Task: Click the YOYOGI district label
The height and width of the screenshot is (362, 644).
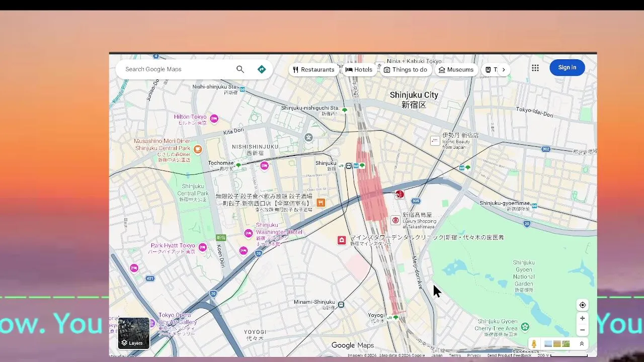Action: [255, 335]
